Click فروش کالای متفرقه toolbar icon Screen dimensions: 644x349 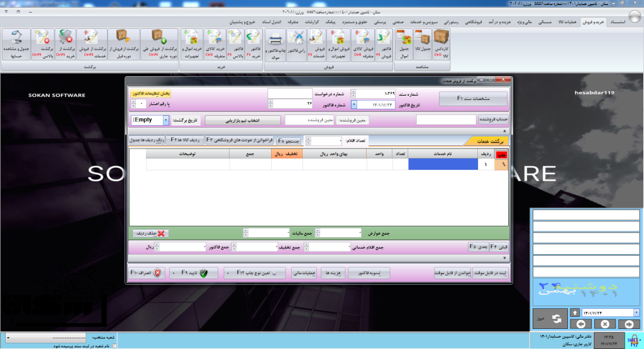(363, 45)
